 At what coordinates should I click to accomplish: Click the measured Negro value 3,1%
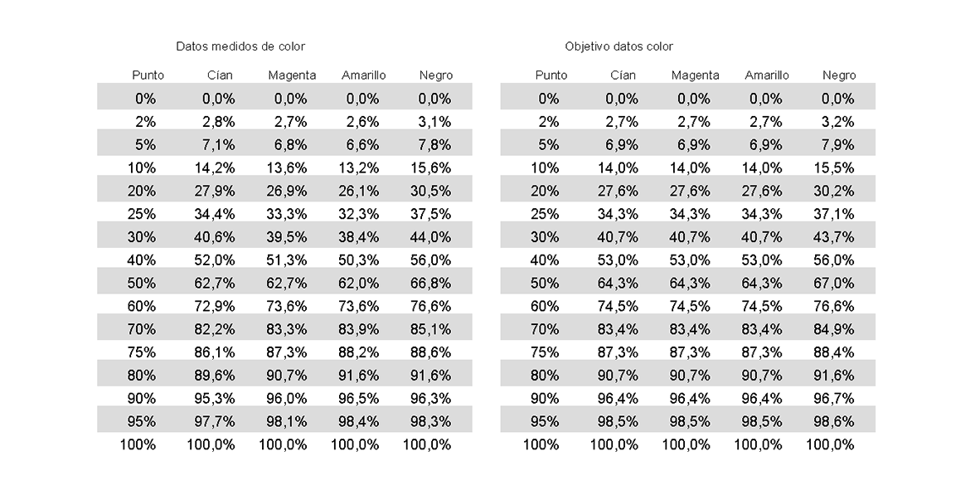(x=434, y=121)
